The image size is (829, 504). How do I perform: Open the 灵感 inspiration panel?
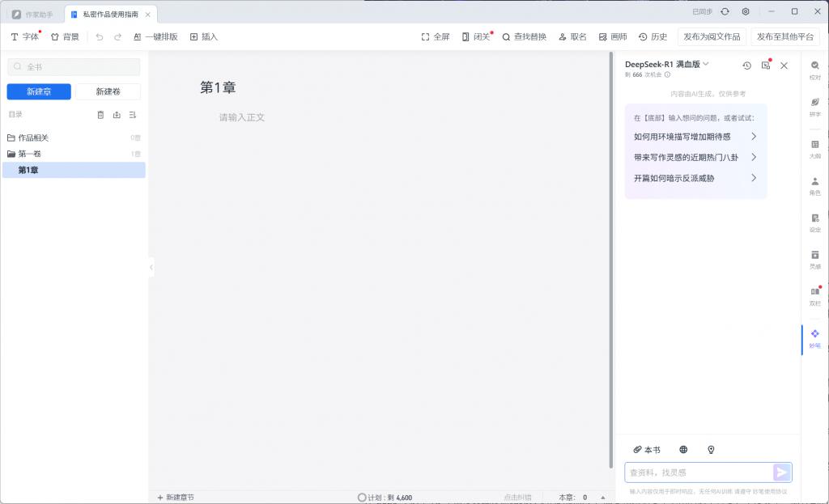click(814, 259)
